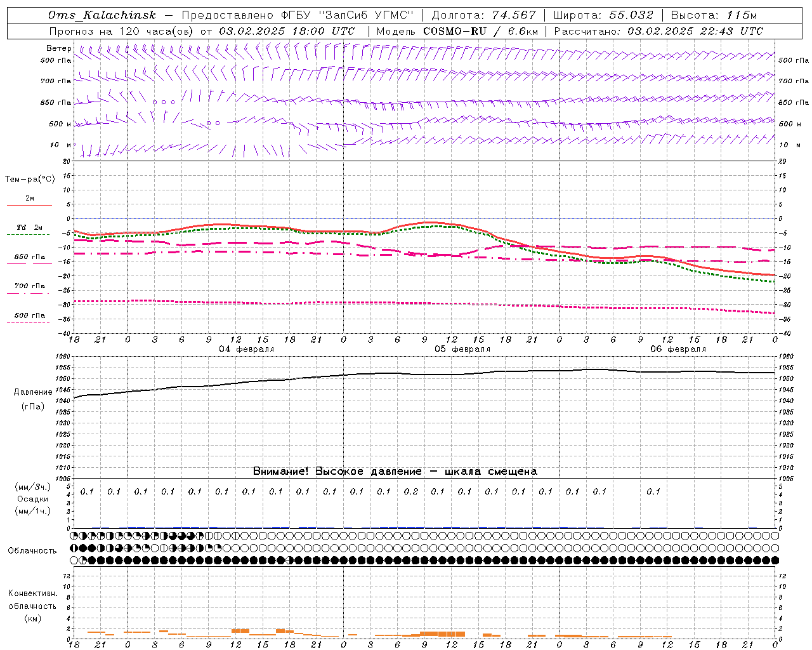This screenshot has width=812, height=650.
Task: Click the Высота: 115м field
Action: point(714,15)
